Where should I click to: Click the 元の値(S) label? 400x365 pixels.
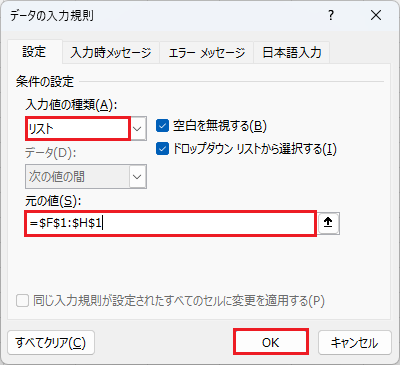pos(53,201)
